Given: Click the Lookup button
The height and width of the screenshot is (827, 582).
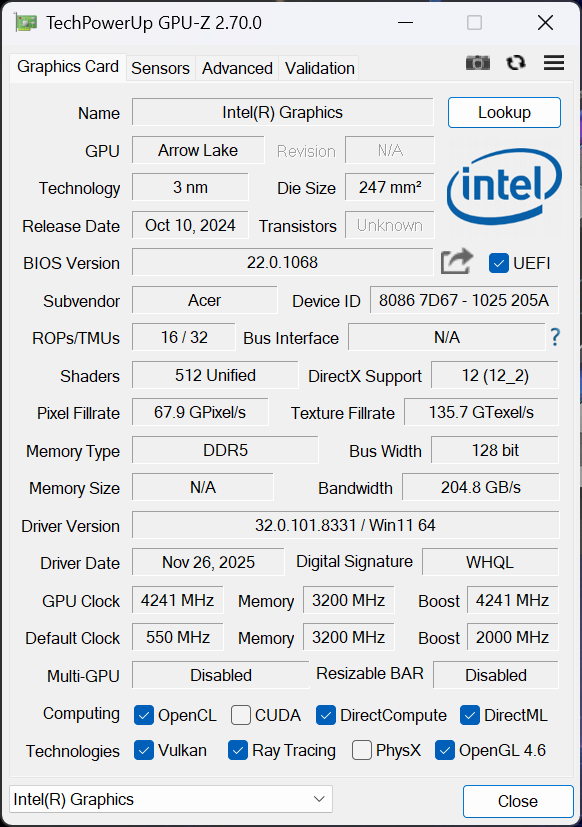Looking at the screenshot, I should pos(504,112).
